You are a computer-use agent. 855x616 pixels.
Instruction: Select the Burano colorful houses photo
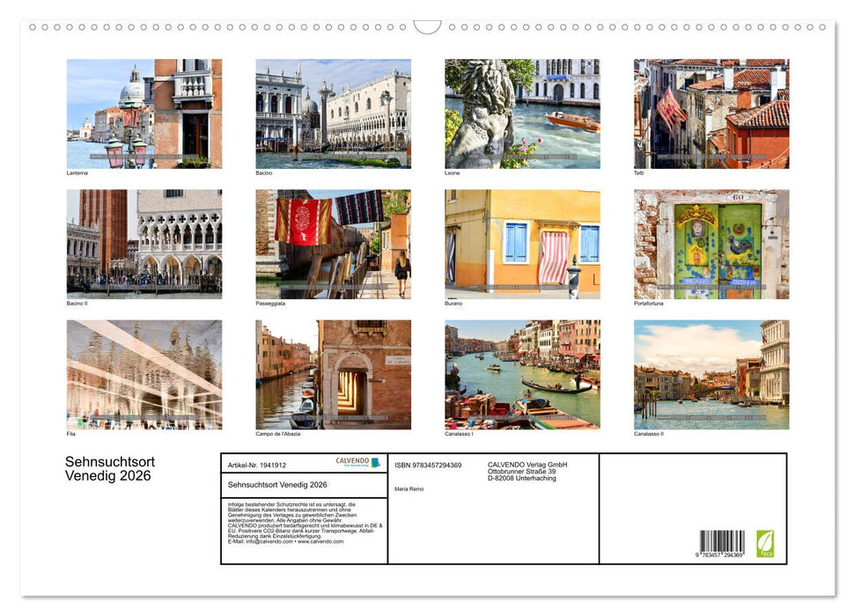coord(521,244)
